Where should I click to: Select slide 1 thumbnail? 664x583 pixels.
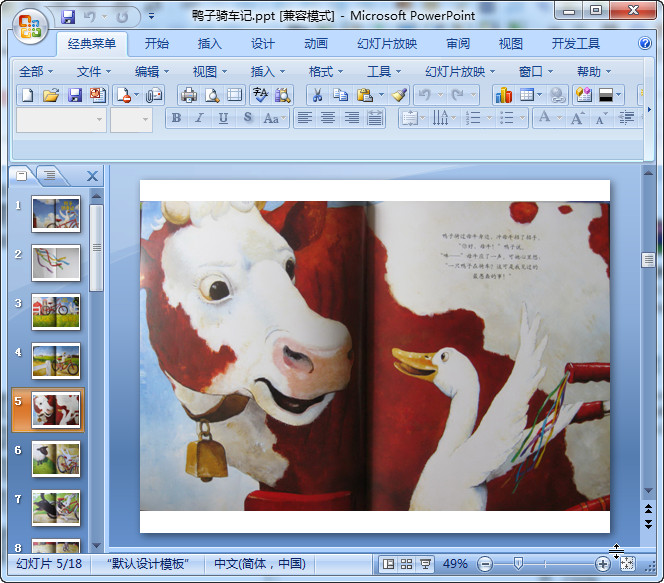click(56, 214)
